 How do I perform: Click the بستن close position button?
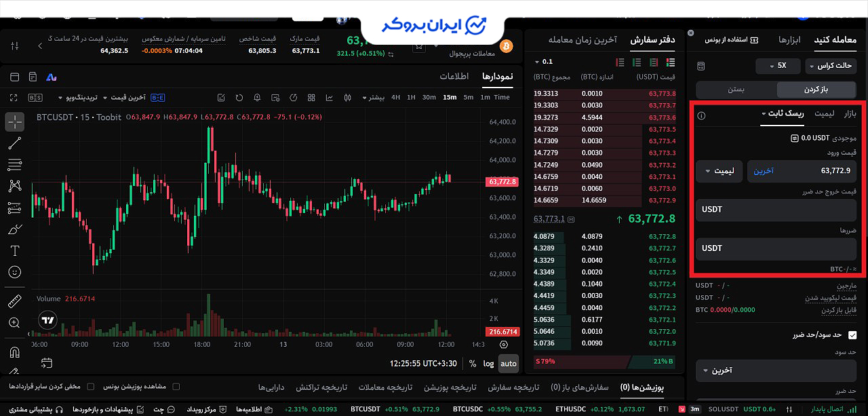click(736, 90)
